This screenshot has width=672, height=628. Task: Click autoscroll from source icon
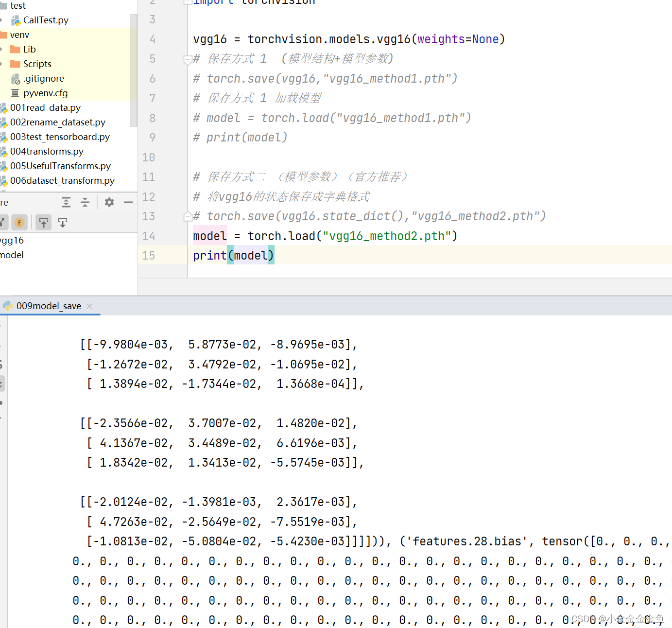(63, 223)
